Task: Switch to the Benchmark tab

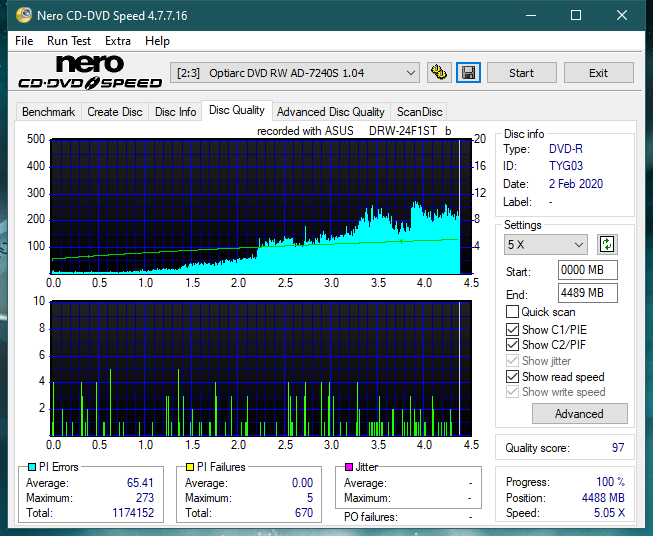Action: [49, 112]
